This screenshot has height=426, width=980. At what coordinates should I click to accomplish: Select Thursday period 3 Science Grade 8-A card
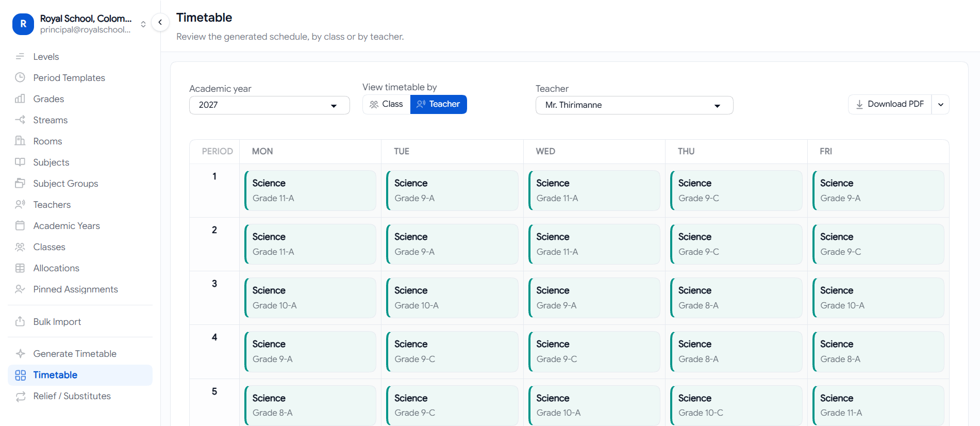pos(736,298)
